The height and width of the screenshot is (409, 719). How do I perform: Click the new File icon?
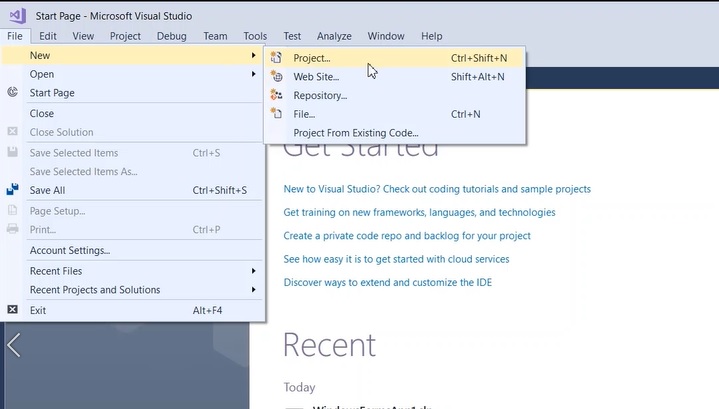[276, 113]
